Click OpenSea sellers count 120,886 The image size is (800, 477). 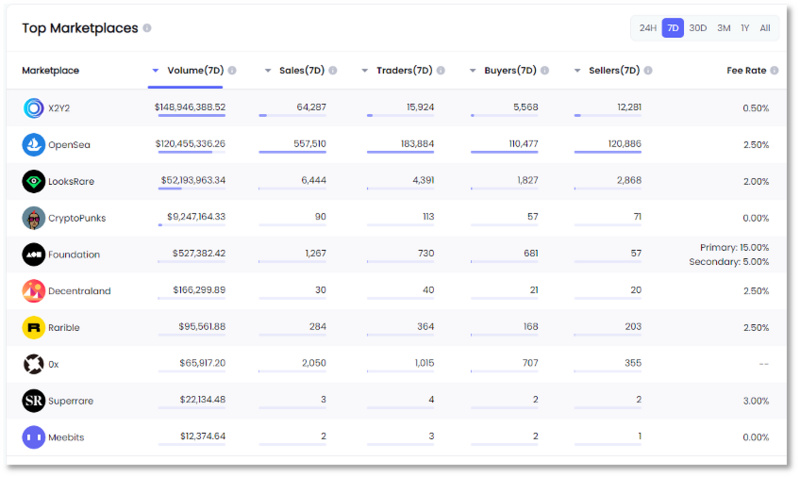[x=624, y=144]
